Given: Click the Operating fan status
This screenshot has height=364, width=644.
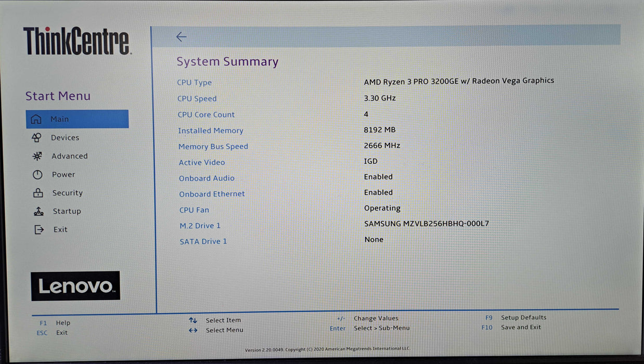Looking at the screenshot, I should pos(382,209).
